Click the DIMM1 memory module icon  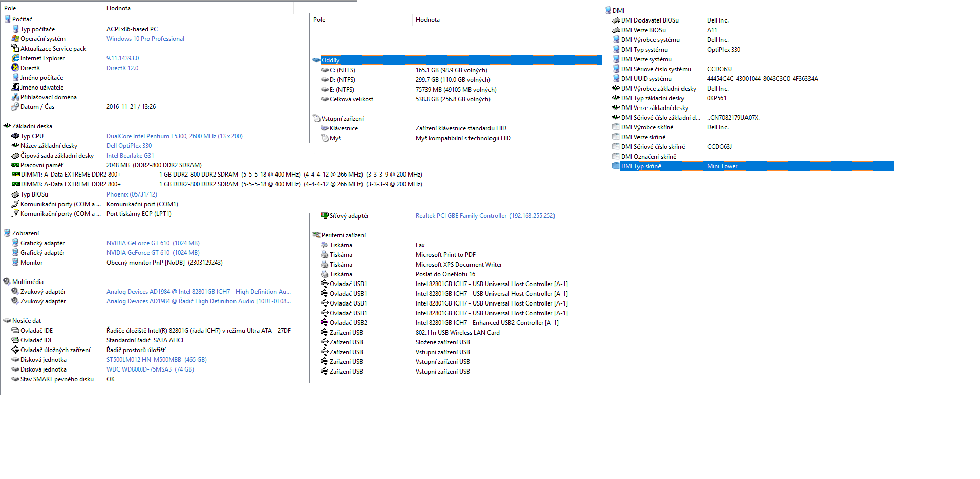pos(15,175)
